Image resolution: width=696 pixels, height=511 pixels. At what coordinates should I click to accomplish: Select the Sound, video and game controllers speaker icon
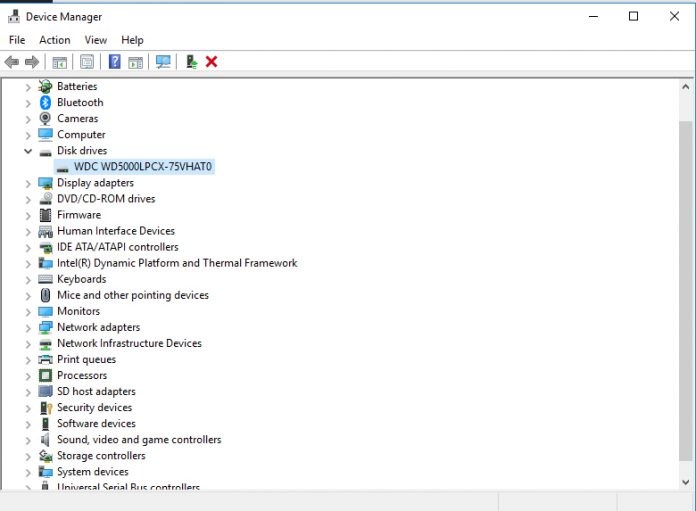pos(45,440)
